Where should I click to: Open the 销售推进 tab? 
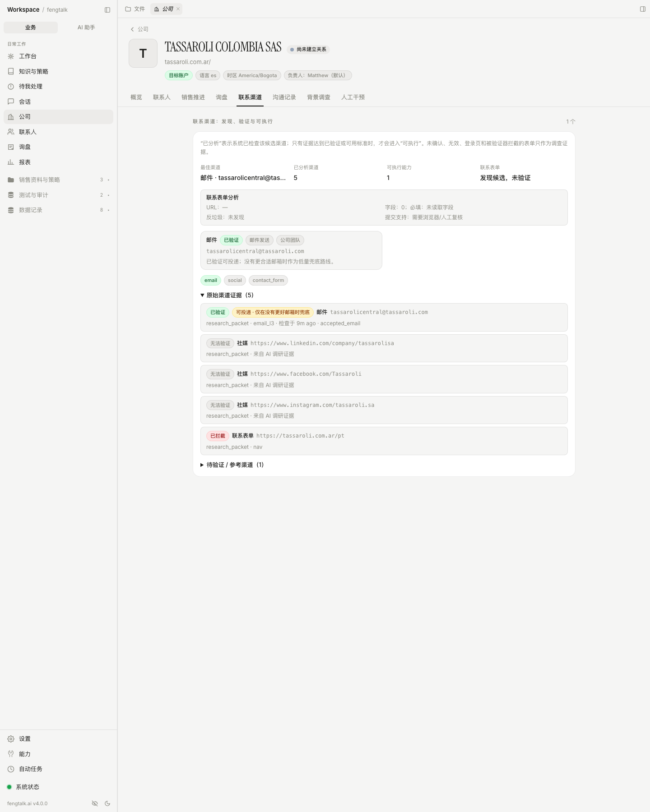pyautogui.click(x=193, y=97)
